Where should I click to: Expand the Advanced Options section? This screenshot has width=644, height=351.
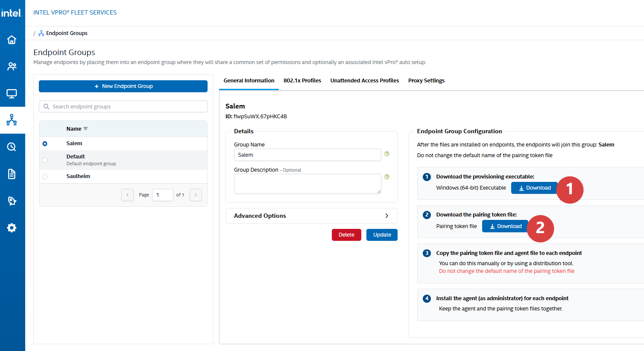point(311,216)
